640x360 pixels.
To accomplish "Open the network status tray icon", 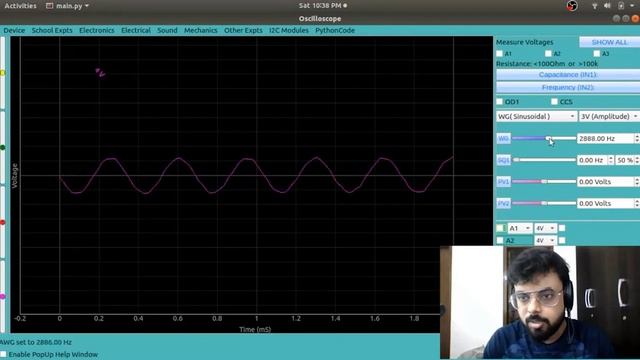I will click(x=595, y=6).
